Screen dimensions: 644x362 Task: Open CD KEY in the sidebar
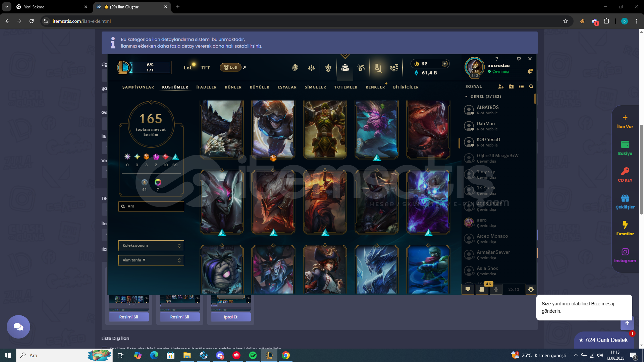click(625, 175)
